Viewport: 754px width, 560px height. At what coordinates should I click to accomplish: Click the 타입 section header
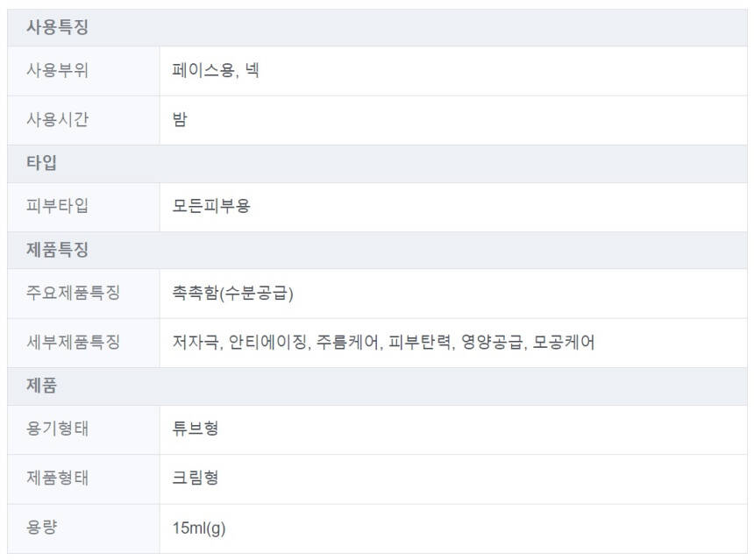click(x=41, y=163)
